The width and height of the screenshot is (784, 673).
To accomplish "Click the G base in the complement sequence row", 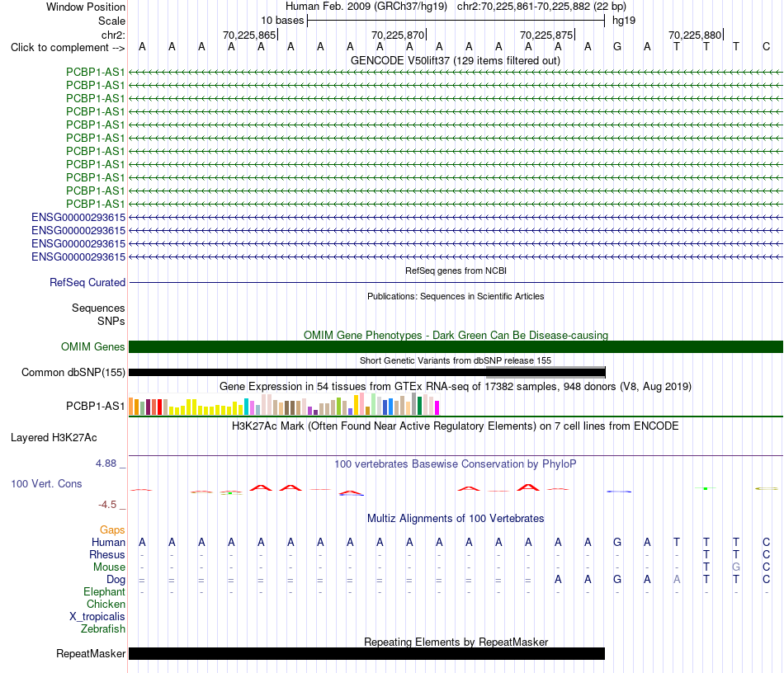I will (617, 47).
